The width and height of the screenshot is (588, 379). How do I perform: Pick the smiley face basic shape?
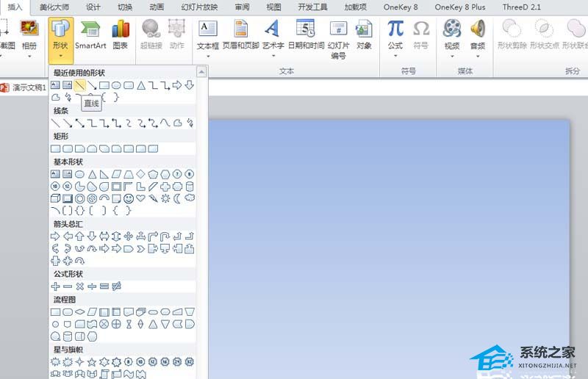tap(129, 199)
